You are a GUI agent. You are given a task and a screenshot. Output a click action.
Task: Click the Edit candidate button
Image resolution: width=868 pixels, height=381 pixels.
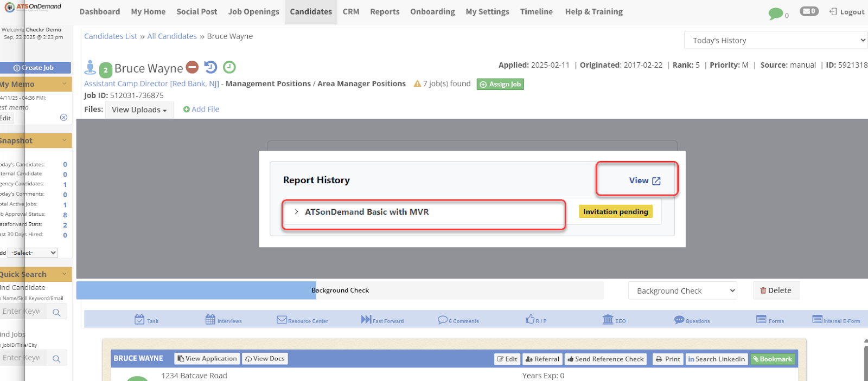click(x=507, y=359)
